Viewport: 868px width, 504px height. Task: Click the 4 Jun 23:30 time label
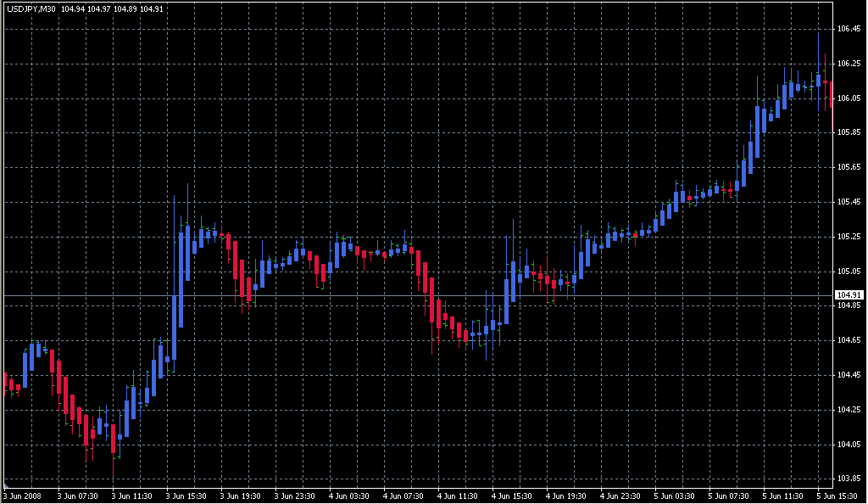620,496
